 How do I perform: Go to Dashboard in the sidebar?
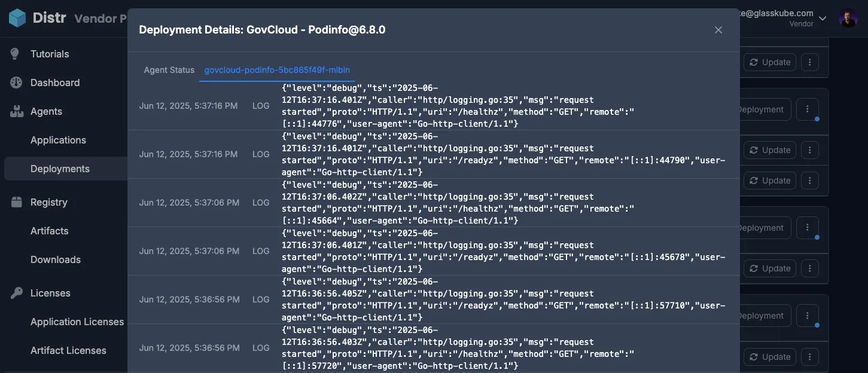point(55,82)
